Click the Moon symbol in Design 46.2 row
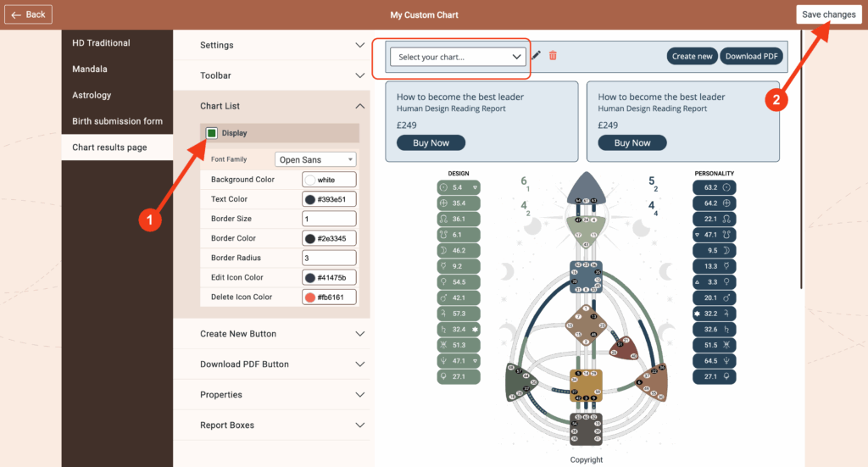 tap(443, 251)
